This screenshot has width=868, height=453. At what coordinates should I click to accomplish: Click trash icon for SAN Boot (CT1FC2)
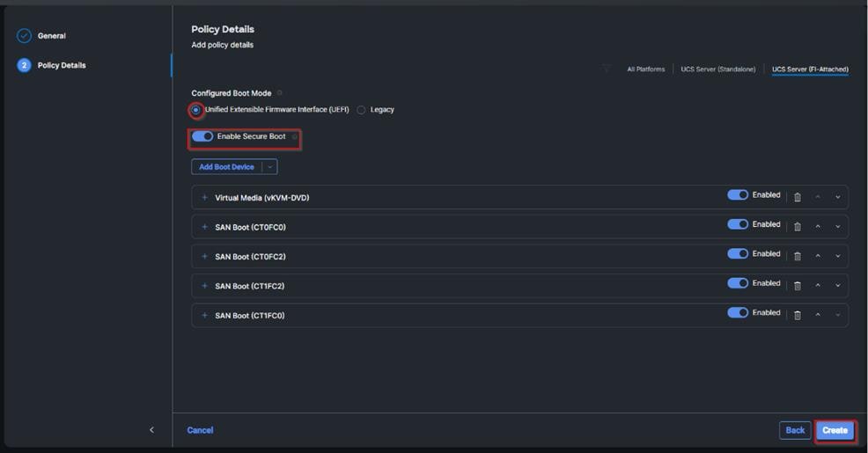(x=798, y=286)
